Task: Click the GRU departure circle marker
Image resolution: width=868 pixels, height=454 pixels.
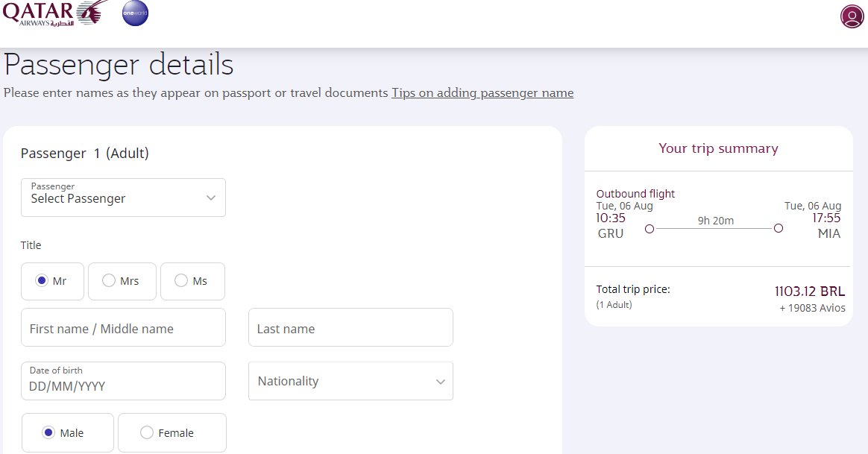Action: point(650,229)
